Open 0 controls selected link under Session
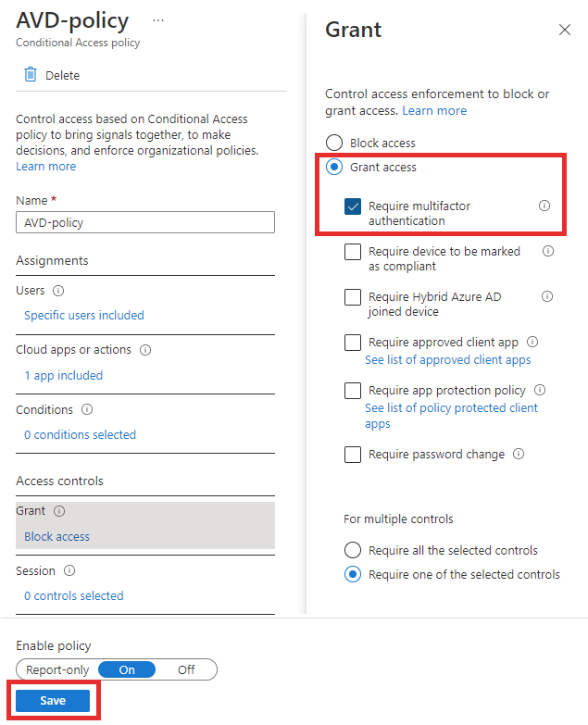588x725 pixels. tap(74, 595)
